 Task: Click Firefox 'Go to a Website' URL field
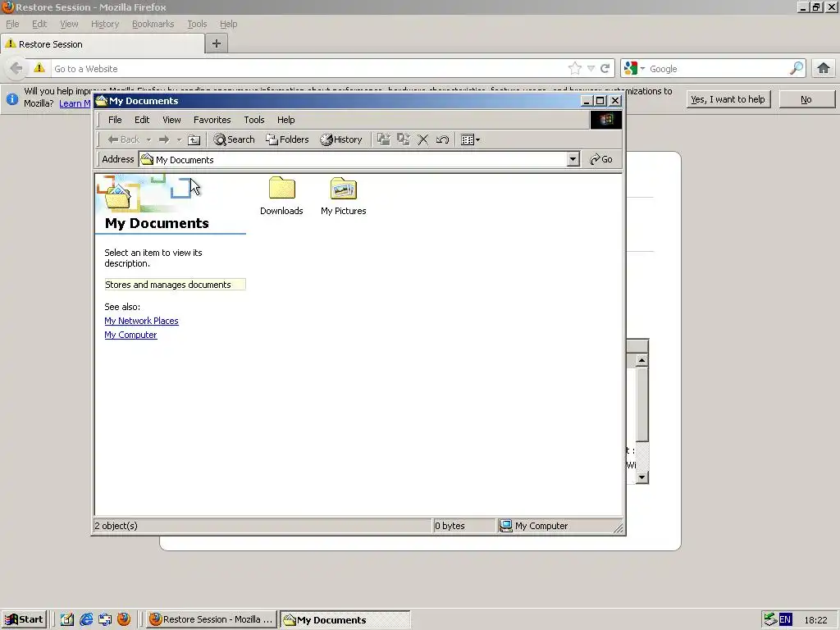[308, 69]
